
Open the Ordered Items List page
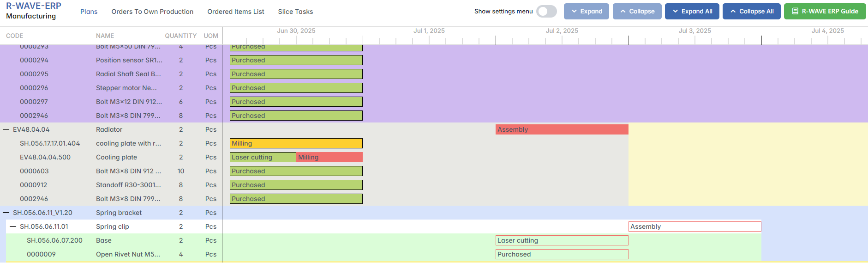click(x=235, y=12)
